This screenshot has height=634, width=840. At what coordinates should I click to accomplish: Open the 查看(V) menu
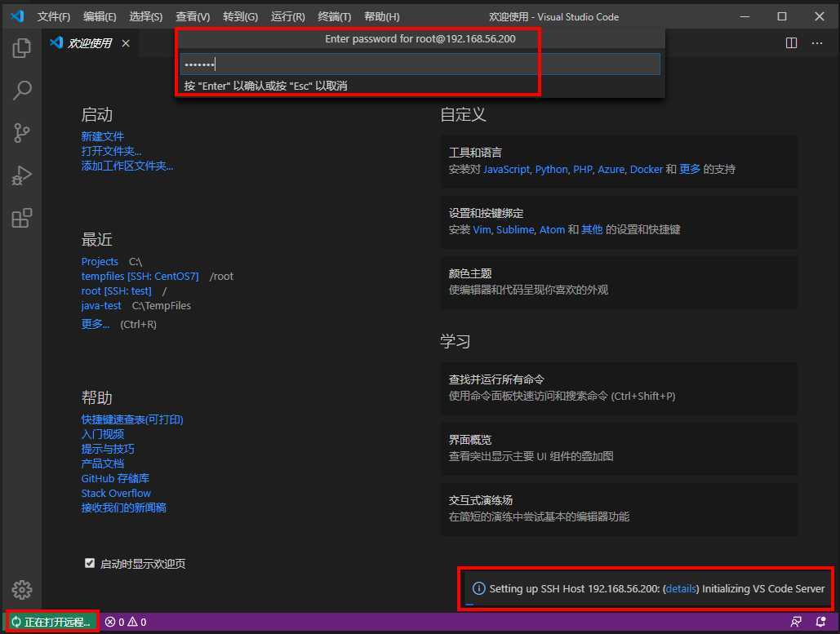point(193,16)
